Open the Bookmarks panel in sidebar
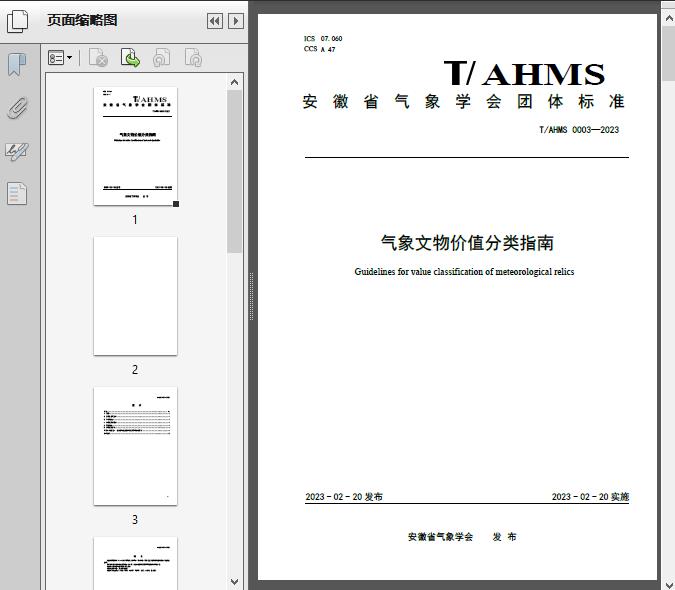Image resolution: width=675 pixels, height=590 pixels. [x=17, y=65]
